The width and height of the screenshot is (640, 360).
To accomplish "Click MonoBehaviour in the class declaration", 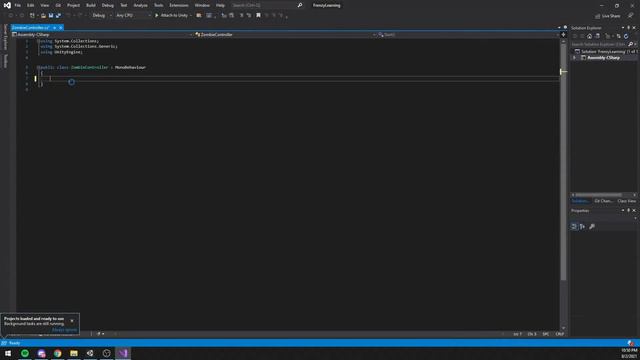I will click(x=130, y=67).
